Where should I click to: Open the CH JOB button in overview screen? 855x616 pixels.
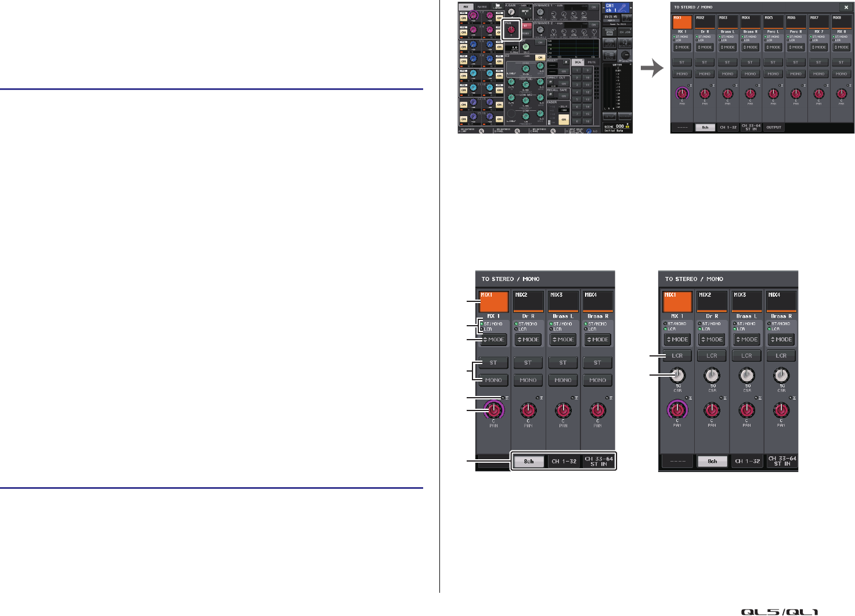(x=625, y=32)
